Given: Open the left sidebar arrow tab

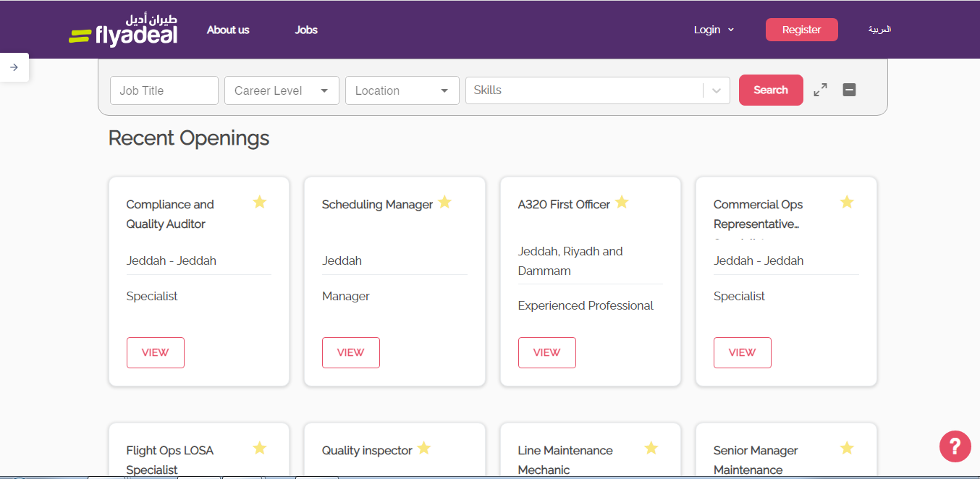Looking at the screenshot, I should [x=14, y=67].
